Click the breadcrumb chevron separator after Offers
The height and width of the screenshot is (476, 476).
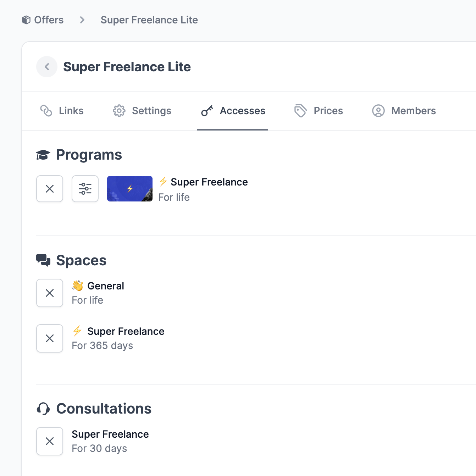point(82,20)
